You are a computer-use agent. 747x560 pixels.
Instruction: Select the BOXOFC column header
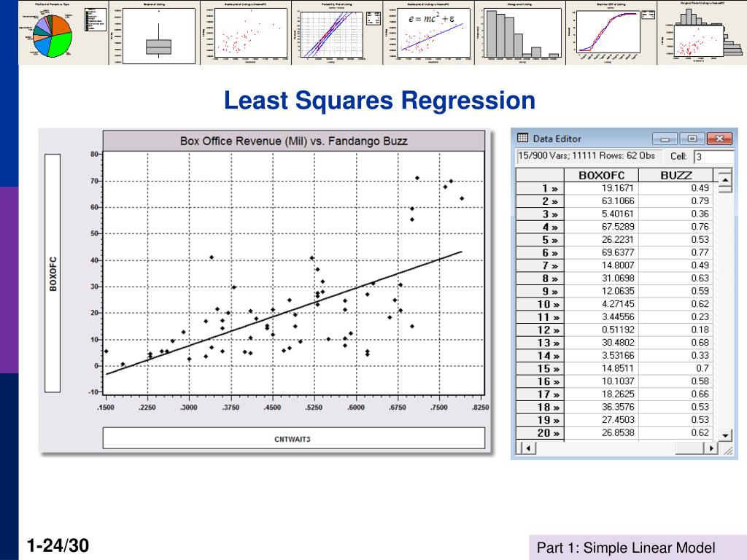click(x=601, y=175)
